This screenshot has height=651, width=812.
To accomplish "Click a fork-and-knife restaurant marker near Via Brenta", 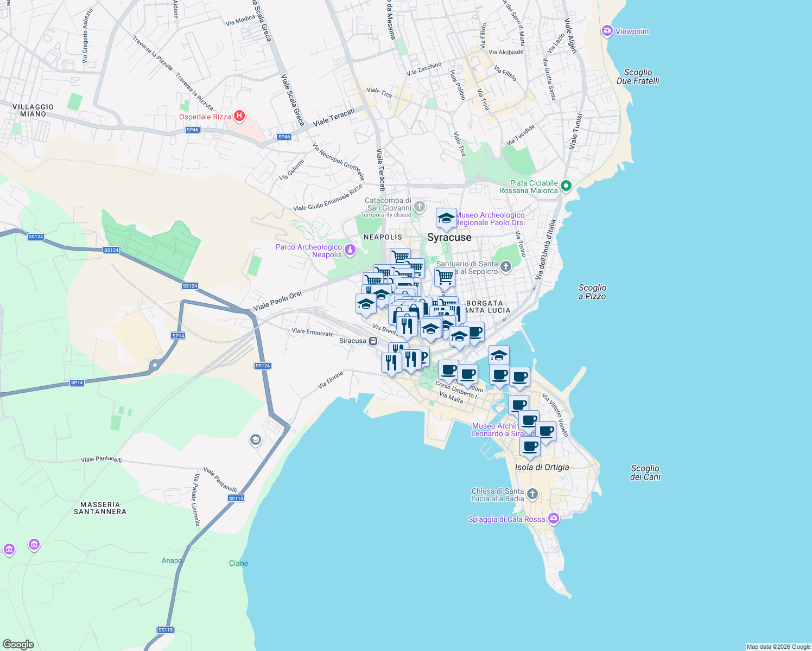I will coord(406,324).
